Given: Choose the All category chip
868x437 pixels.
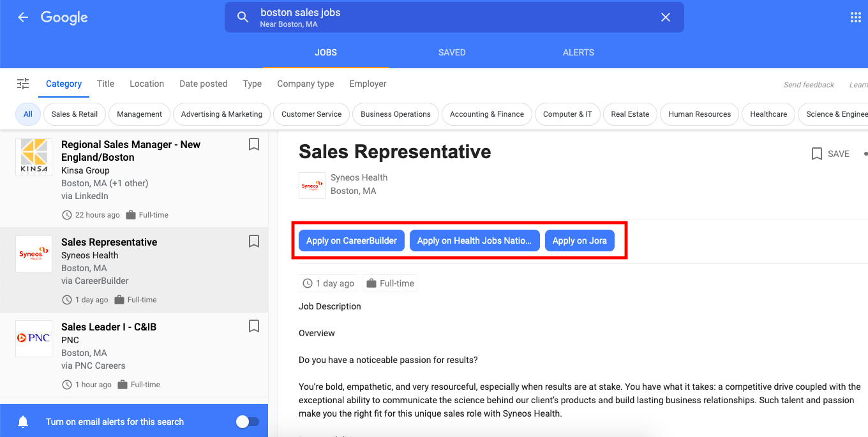Looking at the screenshot, I should (28, 114).
